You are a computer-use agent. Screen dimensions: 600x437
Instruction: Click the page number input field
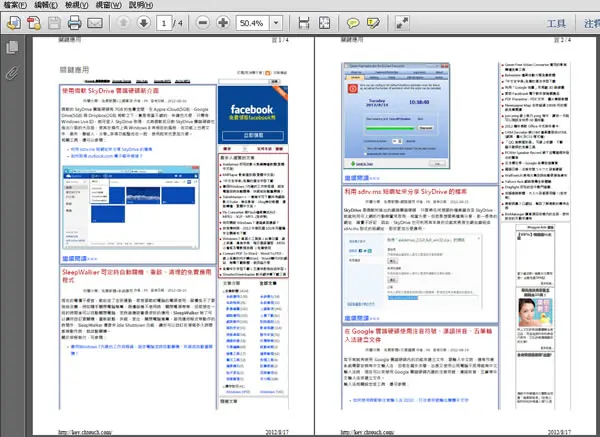click(164, 23)
